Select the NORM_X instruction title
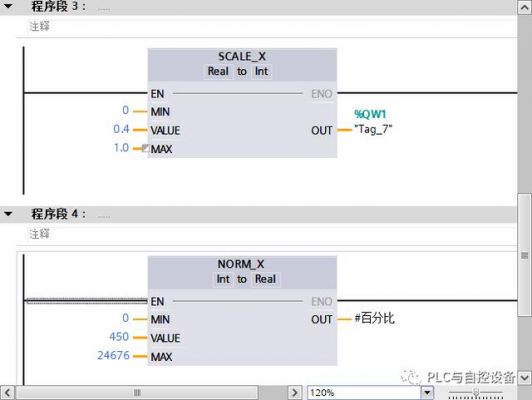The image size is (532, 400). 241,264
